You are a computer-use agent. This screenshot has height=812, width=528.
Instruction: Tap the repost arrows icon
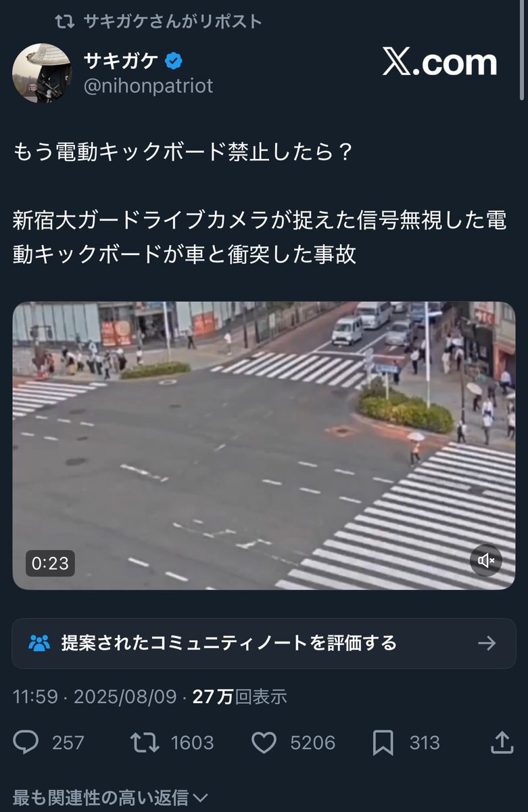point(145,742)
